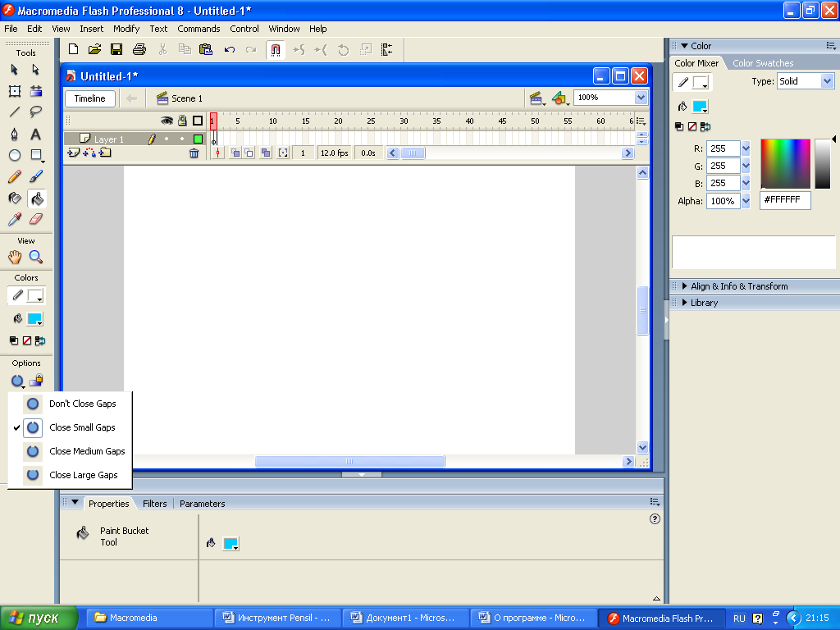Toggle lock all layers padlock icon

coord(183,121)
